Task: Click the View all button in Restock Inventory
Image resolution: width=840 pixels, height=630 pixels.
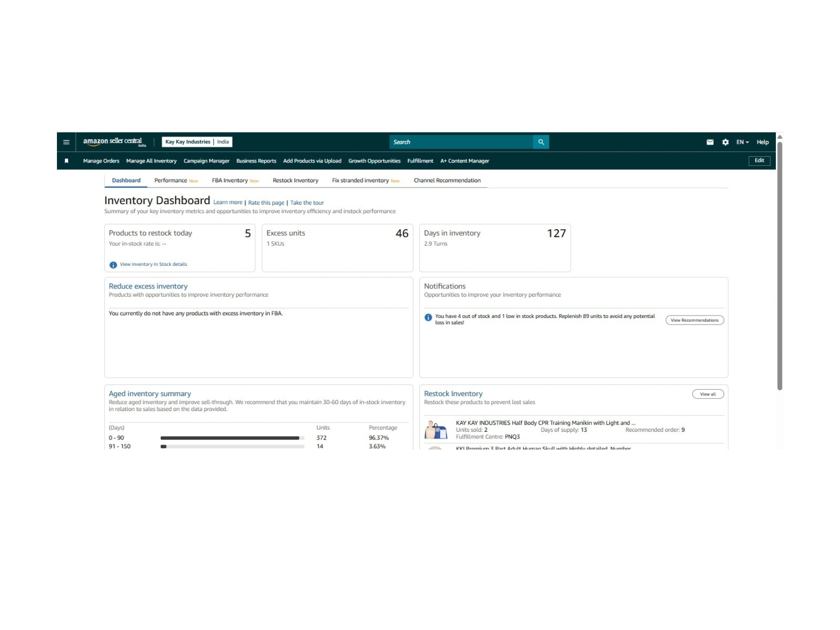Action: coord(708,394)
